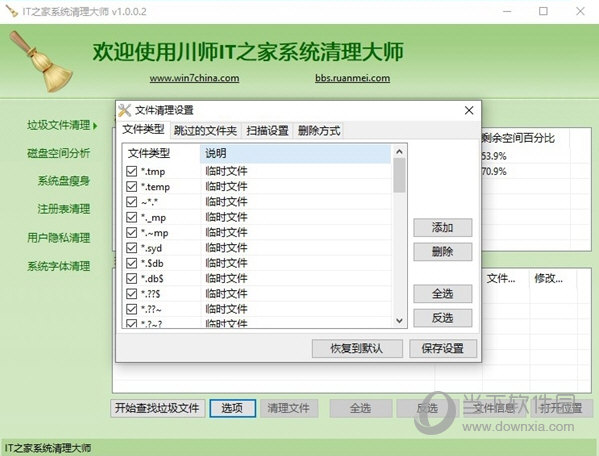Click the 修改... column header in main window
Viewport: 599px width, 456px height.
pyautogui.click(x=553, y=279)
